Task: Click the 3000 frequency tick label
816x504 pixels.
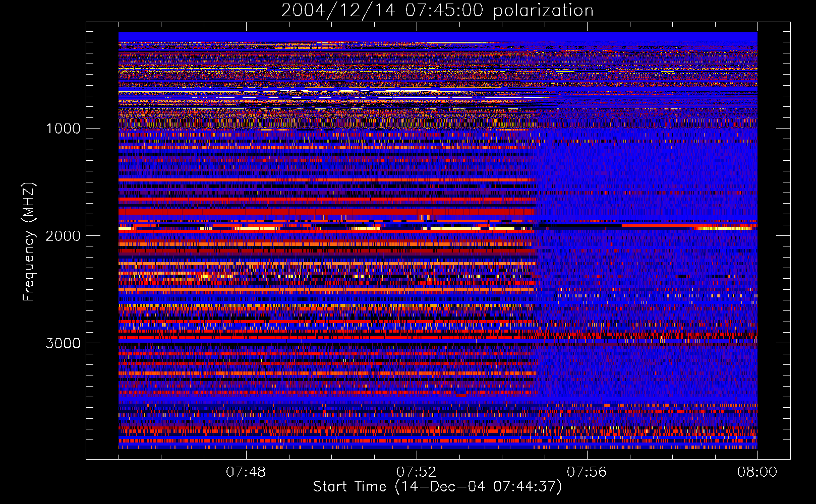Action: [x=63, y=343]
